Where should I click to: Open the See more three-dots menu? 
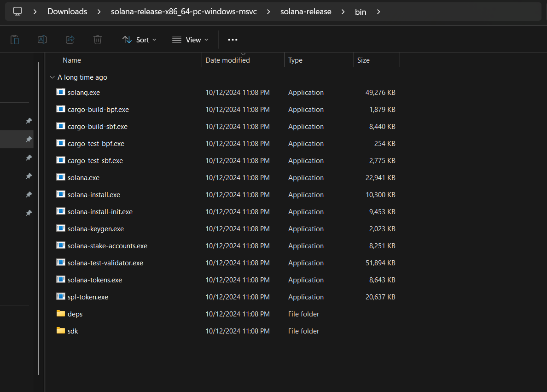click(233, 40)
